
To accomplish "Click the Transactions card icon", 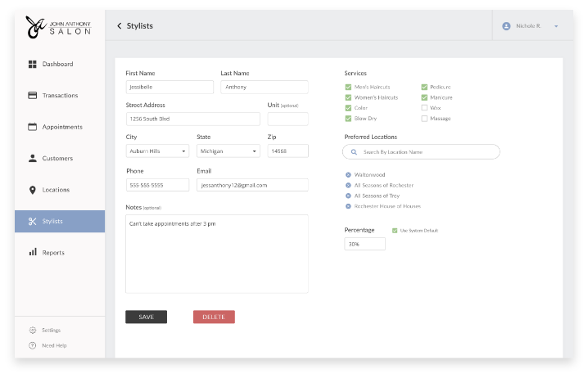I will (x=33, y=95).
